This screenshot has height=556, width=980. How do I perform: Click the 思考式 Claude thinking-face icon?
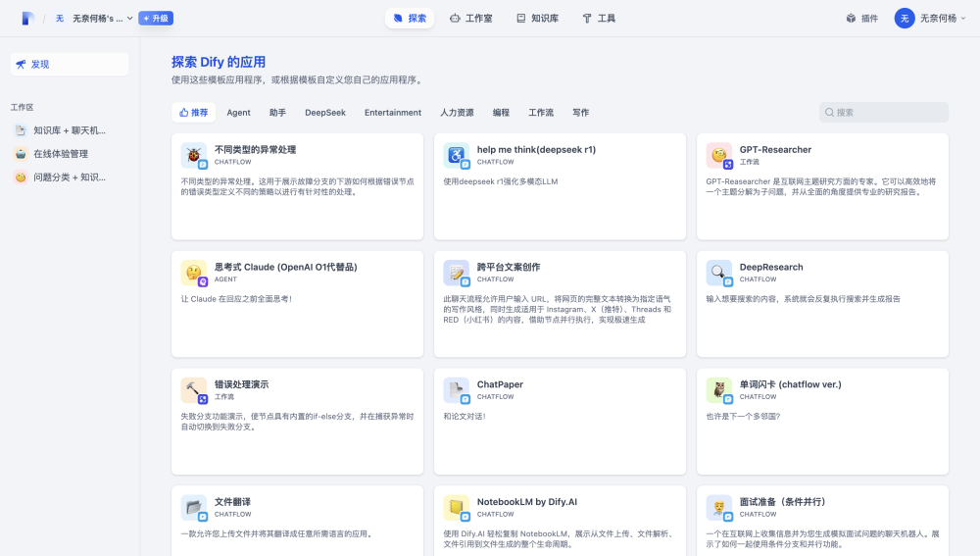[194, 273]
